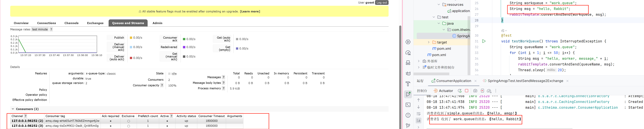Open the Services tool window icon
The image size is (644, 129).
coord(408,42)
